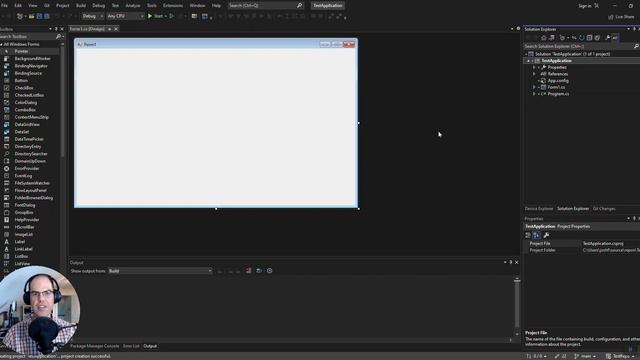Image resolution: width=640 pixels, height=360 pixels.
Task: Click the Search (Ctrl+Q) box
Action: point(265,6)
